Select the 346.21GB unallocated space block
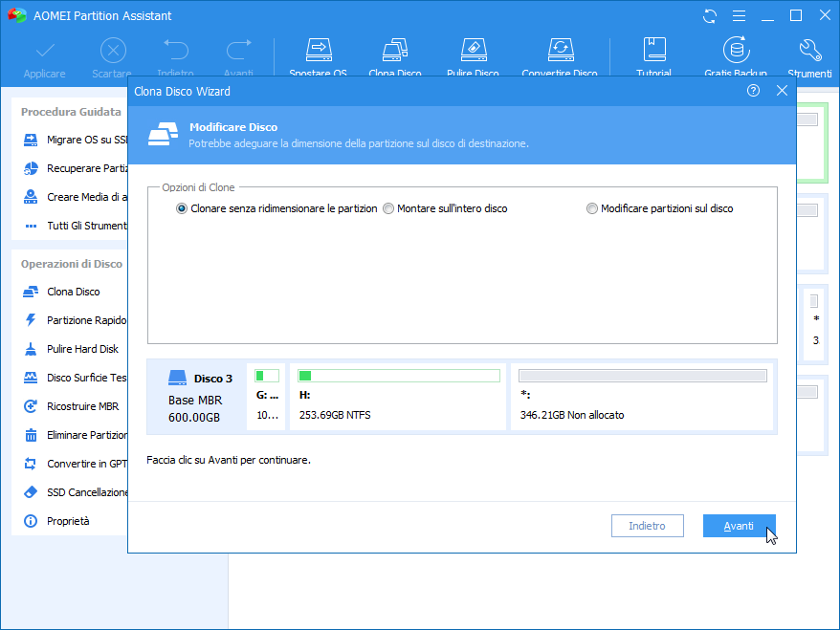 pyautogui.click(x=642, y=396)
